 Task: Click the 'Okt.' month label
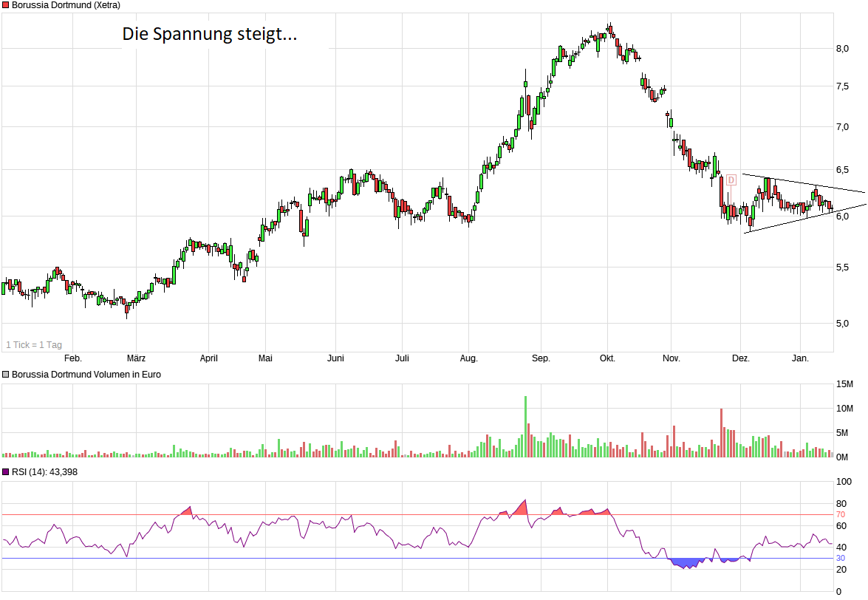click(x=607, y=358)
